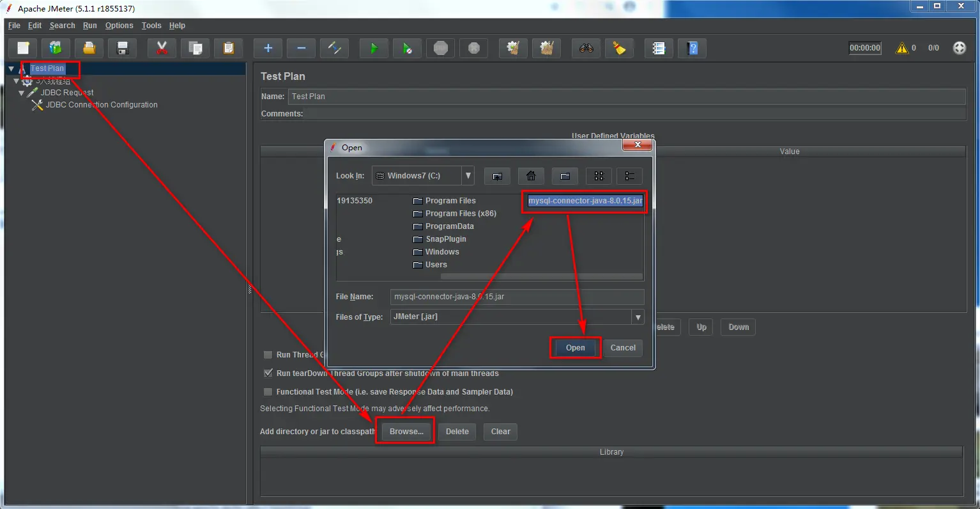The width and height of the screenshot is (980, 509).
Task: Switch to Details view in Open dialog
Action: click(x=630, y=176)
